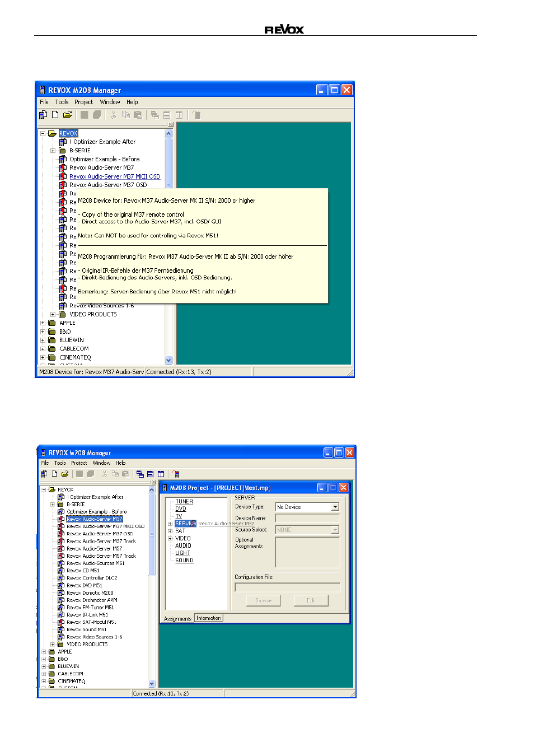The height and width of the screenshot is (756, 534).
Task: Select Optimizer Example - Before in upper tree
Action: pos(104,159)
